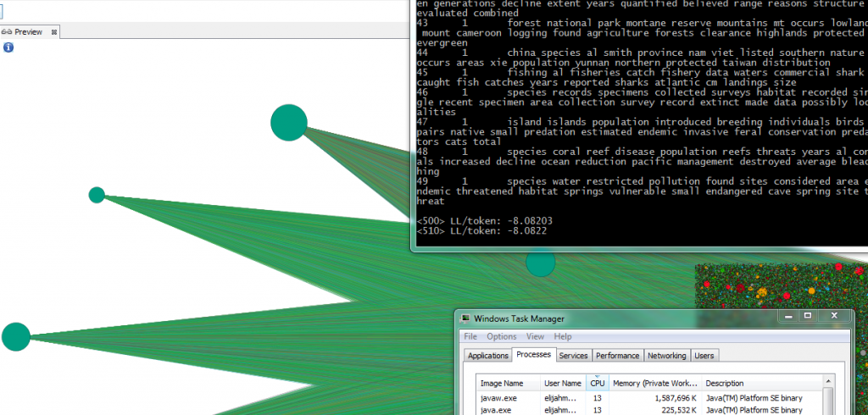Open the Help menu in Task Manager
The image size is (868, 415).
[563, 336]
